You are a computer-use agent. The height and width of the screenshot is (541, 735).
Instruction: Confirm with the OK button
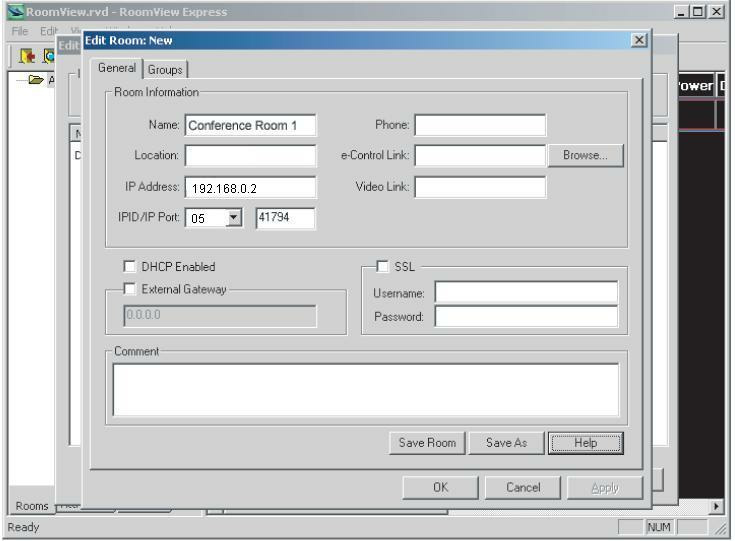[441, 488]
